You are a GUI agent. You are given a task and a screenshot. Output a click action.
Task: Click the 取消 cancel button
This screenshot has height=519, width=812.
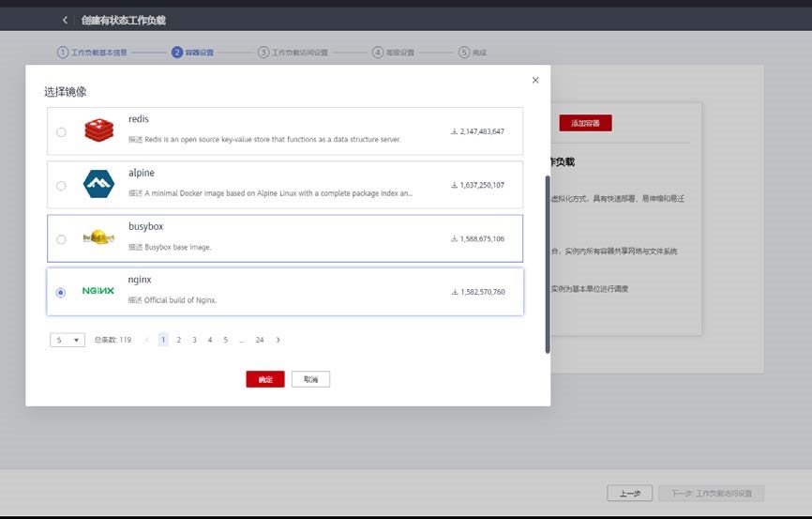(310, 379)
